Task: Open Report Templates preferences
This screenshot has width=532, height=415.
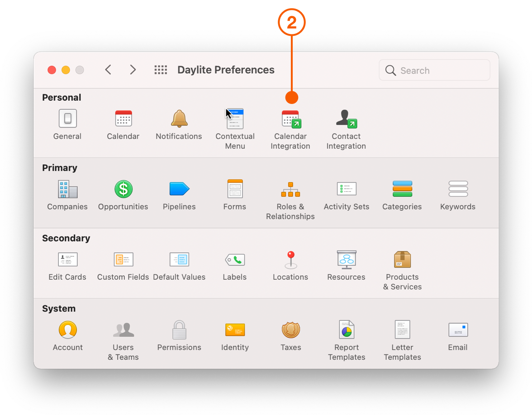Action: 347,330
